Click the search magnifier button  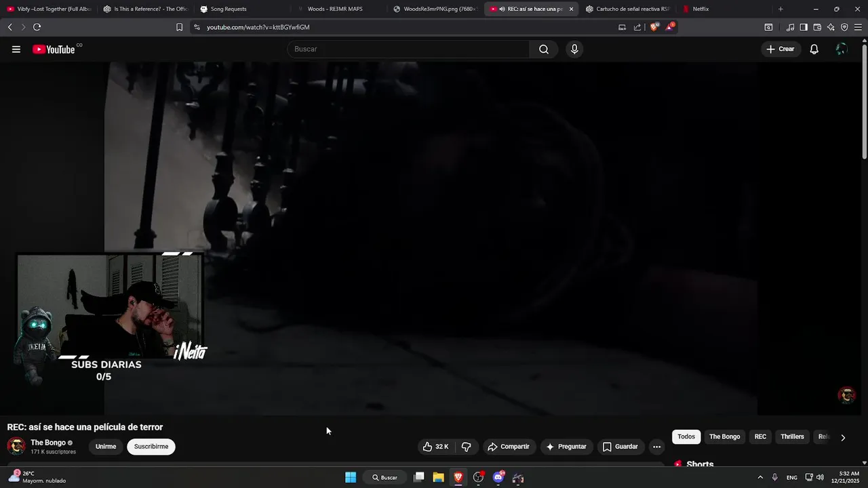click(x=544, y=49)
